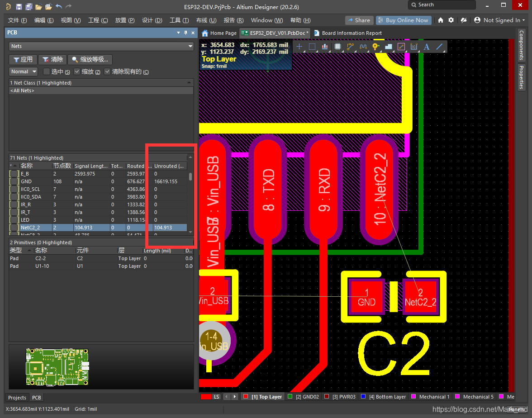Open the Components side panel
The height and width of the screenshot is (418, 532).
(522, 45)
